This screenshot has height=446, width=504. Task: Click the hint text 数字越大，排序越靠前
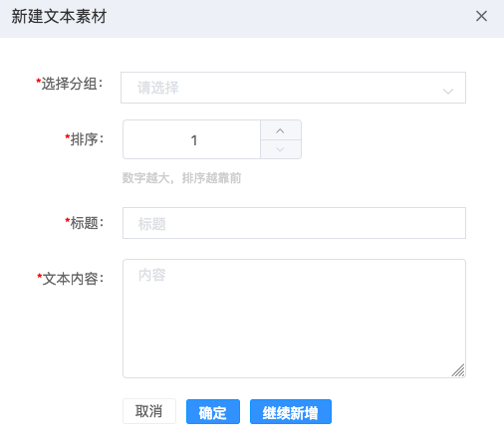pos(181,178)
